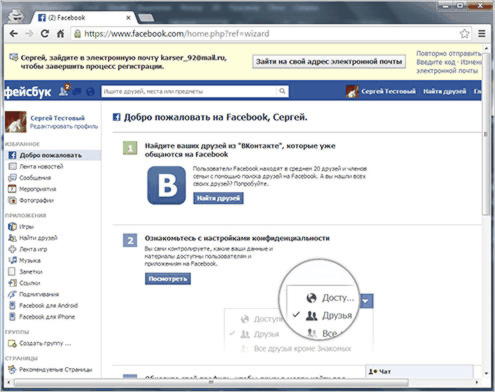Bookmark page with the star icon
Viewport: 495px width, 392px height.
(x=464, y=34)
